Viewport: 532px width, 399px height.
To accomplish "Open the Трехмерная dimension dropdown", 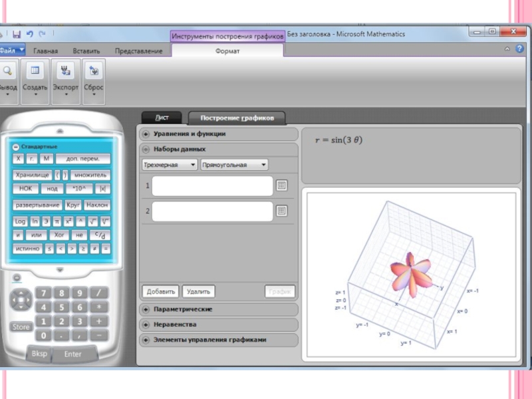I will [170, 165].
